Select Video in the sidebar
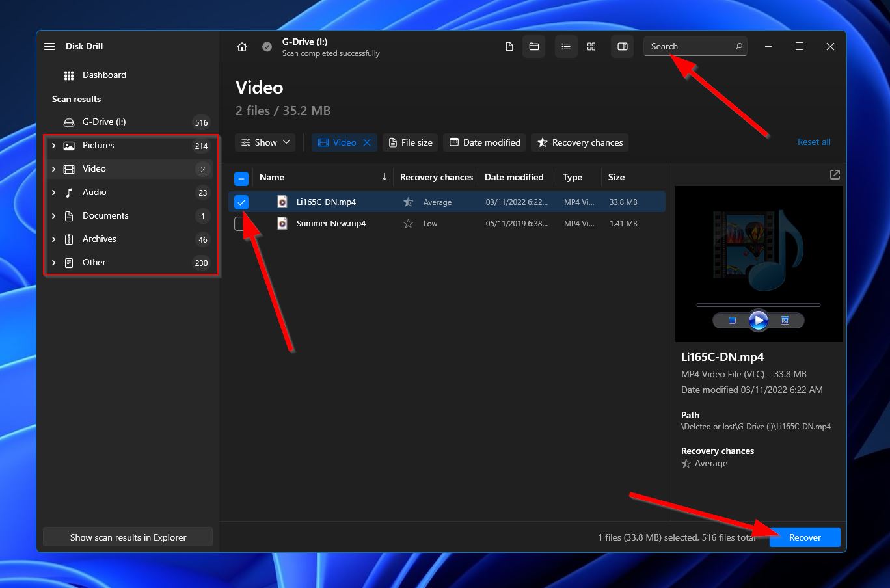 coord(128,169)
